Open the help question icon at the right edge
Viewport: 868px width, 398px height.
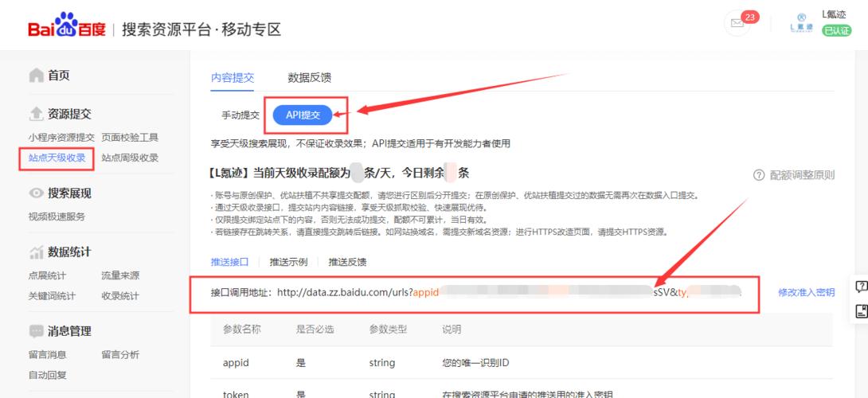tap(861, 287)
